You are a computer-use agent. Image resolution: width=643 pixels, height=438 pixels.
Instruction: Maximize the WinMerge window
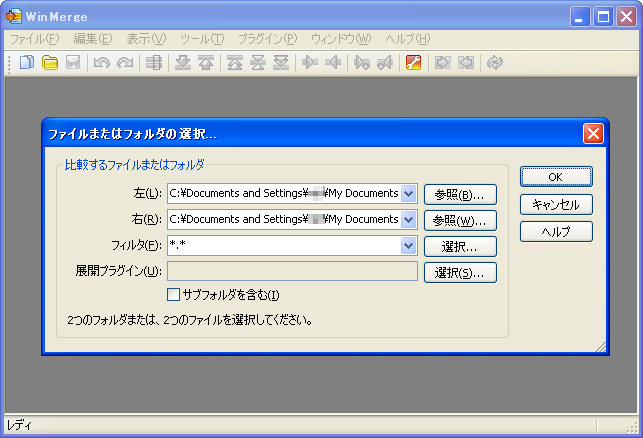click(603, 17)
